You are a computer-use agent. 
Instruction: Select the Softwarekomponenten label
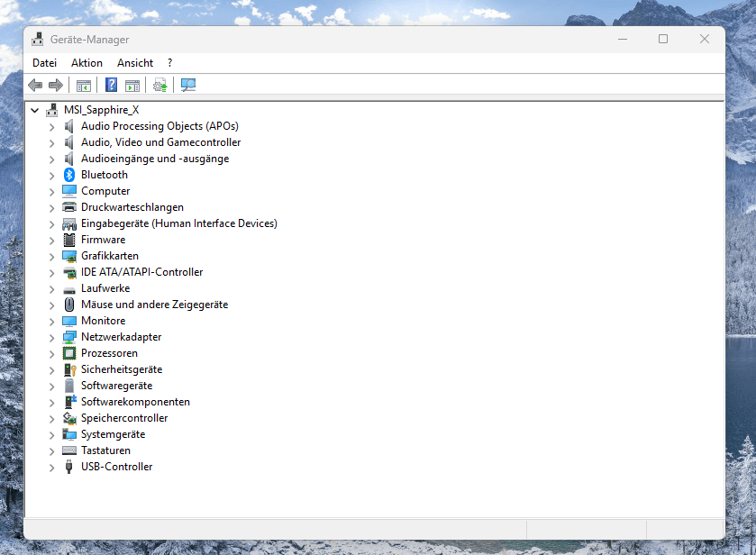pos(135,402)
